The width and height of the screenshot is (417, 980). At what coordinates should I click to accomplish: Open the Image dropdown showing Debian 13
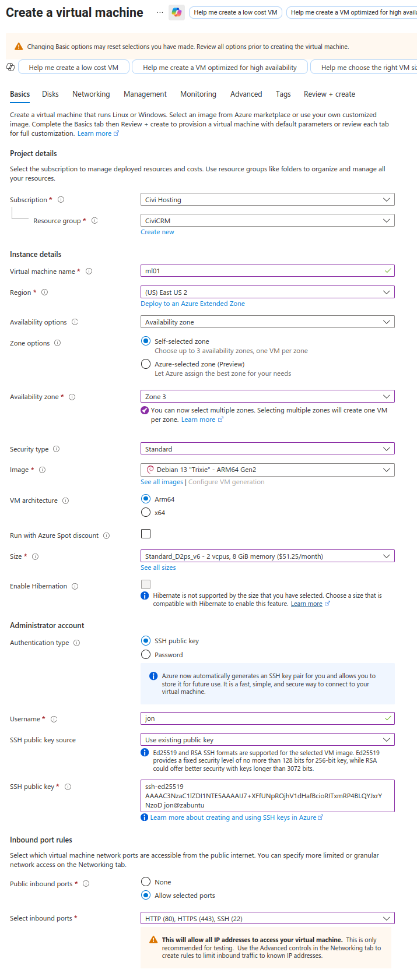tap(267, 470)
